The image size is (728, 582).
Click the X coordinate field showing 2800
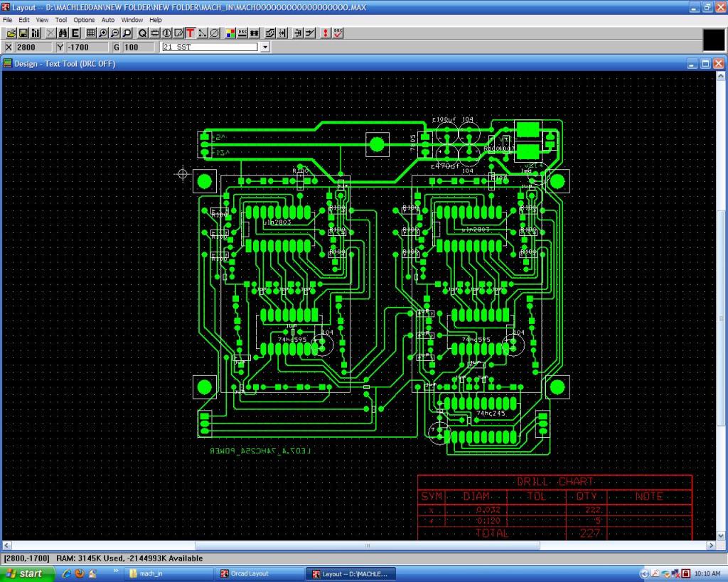pyautogui.click(x=33, y=47)
